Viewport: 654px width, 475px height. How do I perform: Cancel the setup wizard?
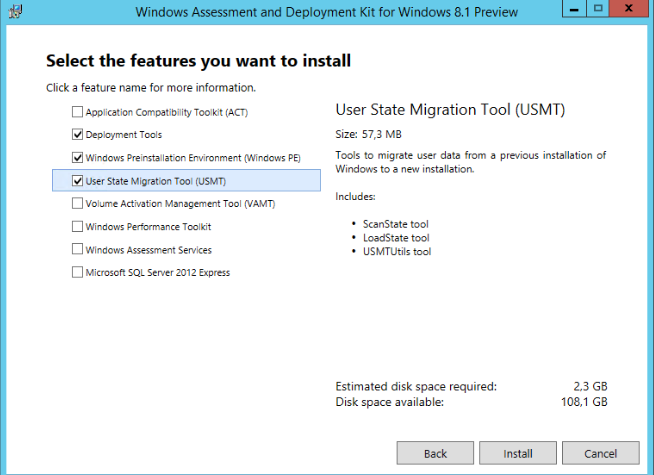[601, 453]
